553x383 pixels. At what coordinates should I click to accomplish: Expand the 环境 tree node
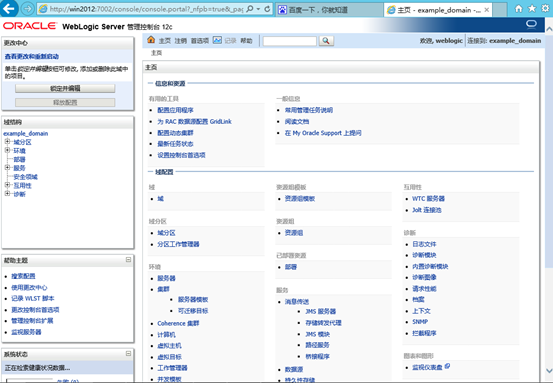[x=7, y=150]
